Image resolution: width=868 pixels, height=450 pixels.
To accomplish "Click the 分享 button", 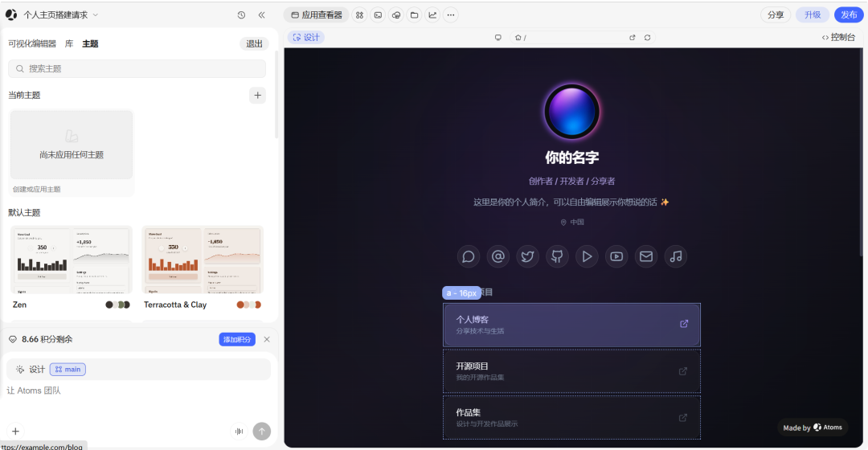I will 776,15.
